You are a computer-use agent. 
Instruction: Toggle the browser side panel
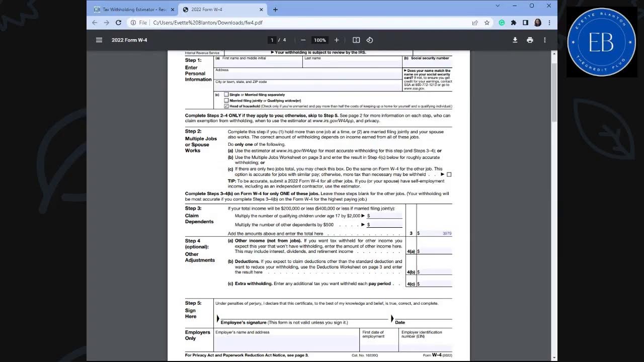point(525,23)
